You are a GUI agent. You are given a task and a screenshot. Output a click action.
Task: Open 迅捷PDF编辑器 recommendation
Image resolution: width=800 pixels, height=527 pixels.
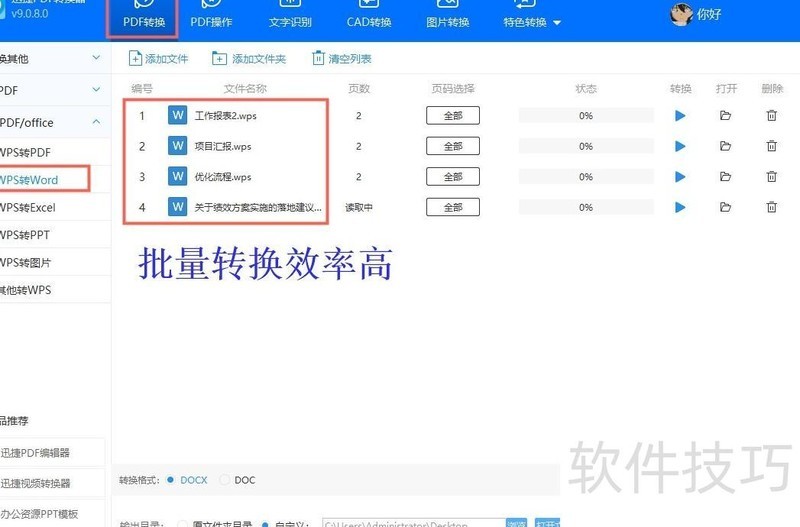click(x=51, y=453)
